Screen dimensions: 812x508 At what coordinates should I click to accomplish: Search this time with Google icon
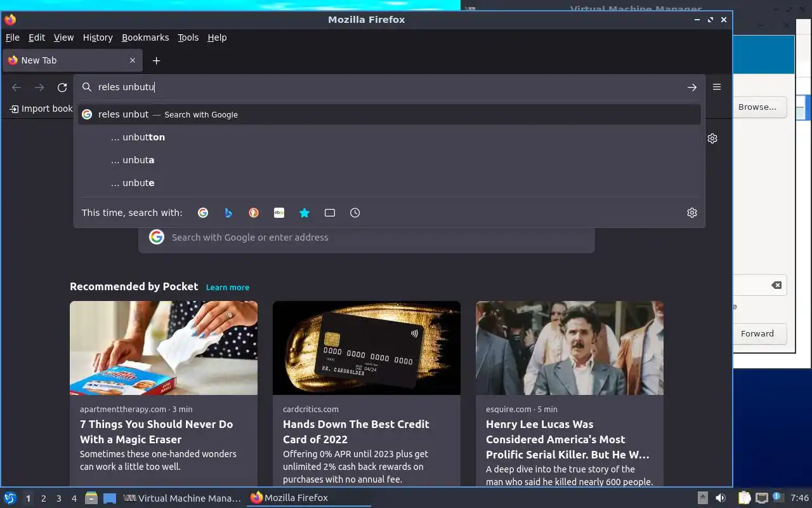(x=203, y=213)
